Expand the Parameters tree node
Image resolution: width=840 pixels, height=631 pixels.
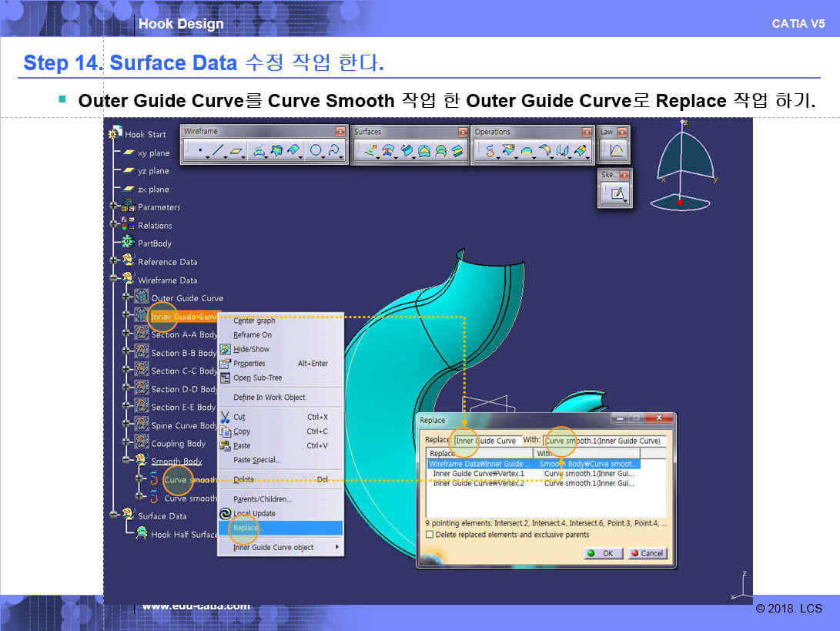[x=114, y=206]
